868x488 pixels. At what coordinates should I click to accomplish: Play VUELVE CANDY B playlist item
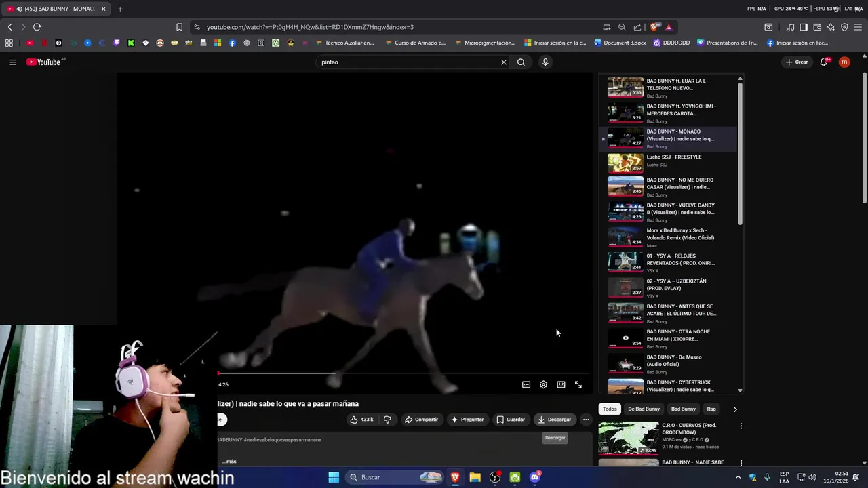pyautogui.click(x=668, y=212)
